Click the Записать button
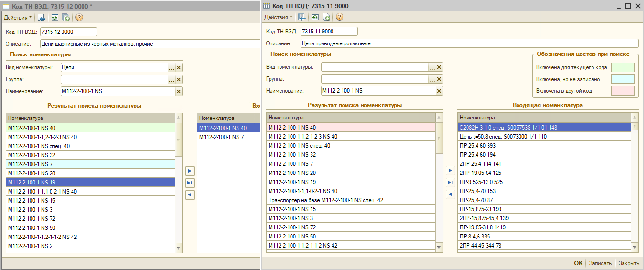Viewport: 644px width, 270px height. [600, 263]
